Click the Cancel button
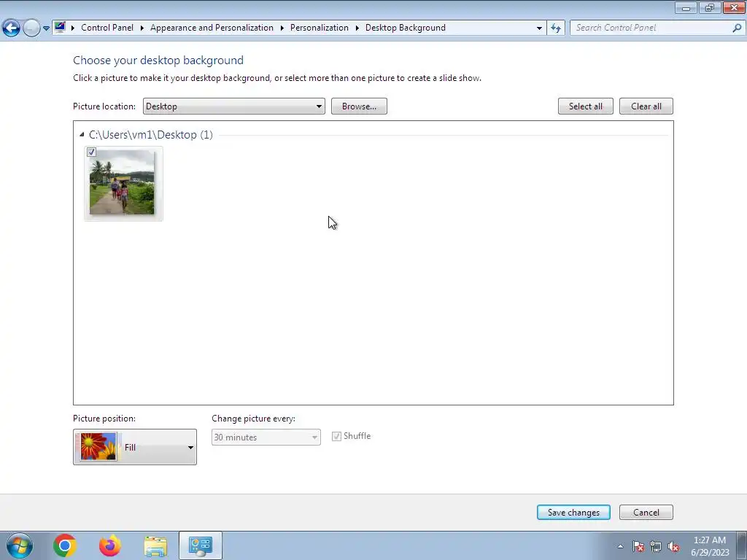747x560 pixels. click(646, 513)
